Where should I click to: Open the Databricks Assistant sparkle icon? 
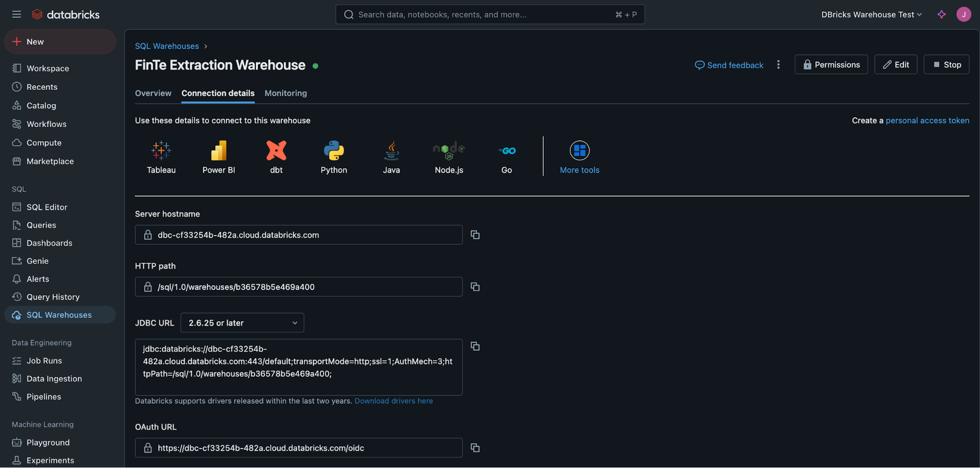click(x=941, y=14)
